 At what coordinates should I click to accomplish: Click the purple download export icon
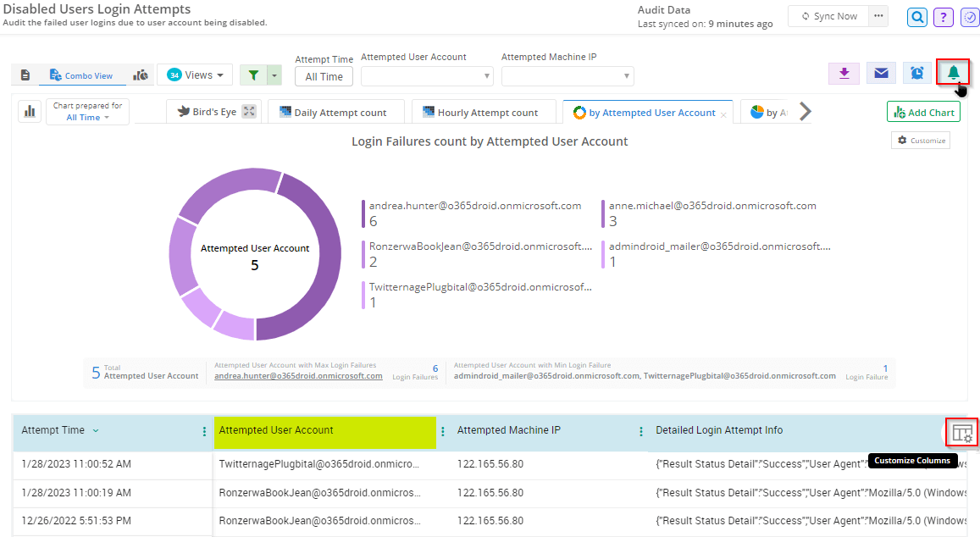(x=844, y=74)
